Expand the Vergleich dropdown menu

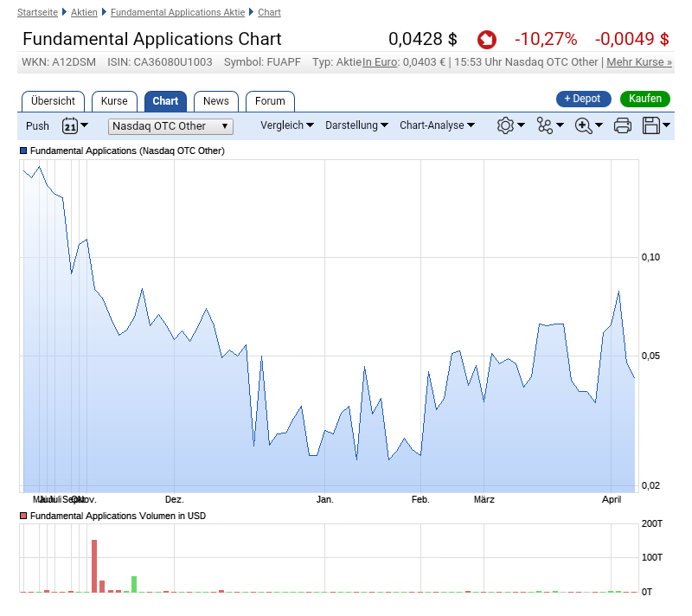pyautogui.click(x=287, y=125)
